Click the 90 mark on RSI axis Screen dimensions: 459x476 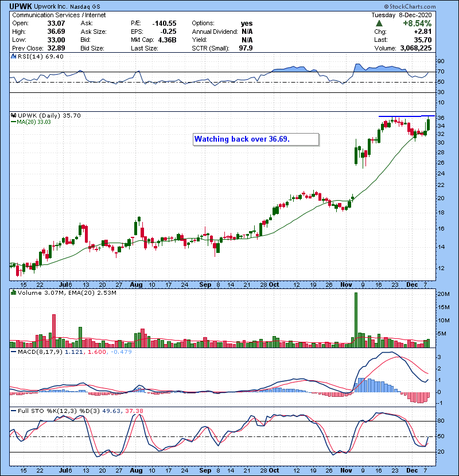441,61
